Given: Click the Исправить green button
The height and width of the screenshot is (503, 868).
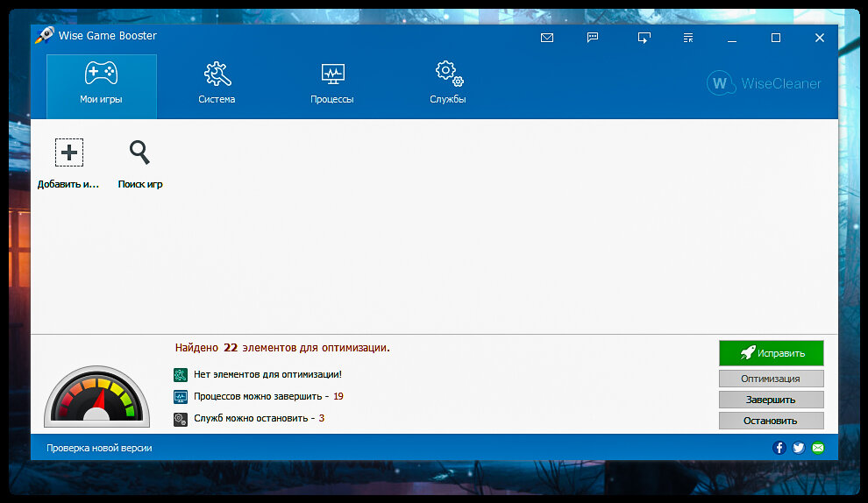Looking at the screenshot, I should (x=772, y=353).
